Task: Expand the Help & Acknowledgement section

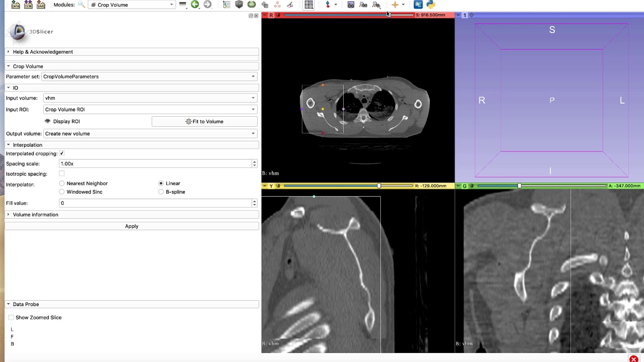Action: 132,52
